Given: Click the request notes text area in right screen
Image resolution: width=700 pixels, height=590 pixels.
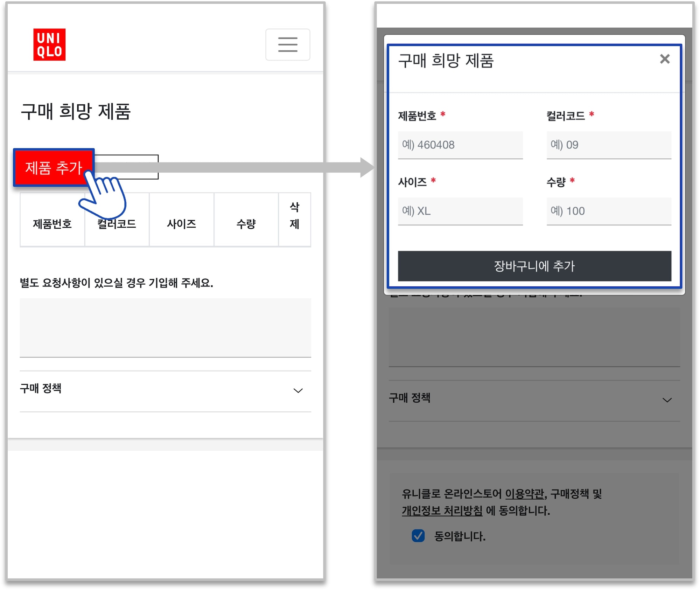Looking at the screenshot, I should 534,337.
